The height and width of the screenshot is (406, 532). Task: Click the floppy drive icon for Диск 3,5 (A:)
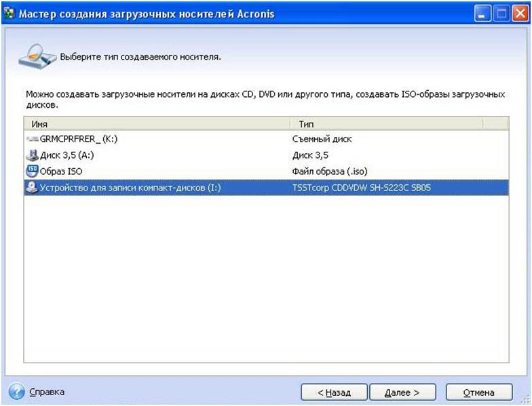pyautogui.click(x=33, y=155)
